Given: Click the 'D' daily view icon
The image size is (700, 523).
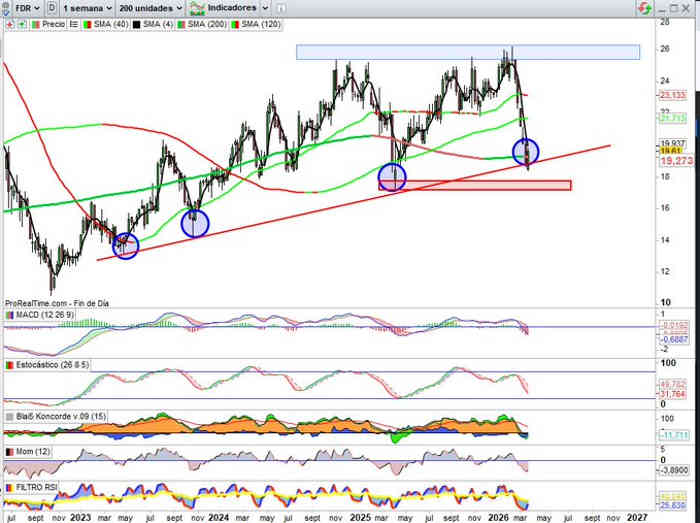Looking at the screenshot, I should coord(52,7).
